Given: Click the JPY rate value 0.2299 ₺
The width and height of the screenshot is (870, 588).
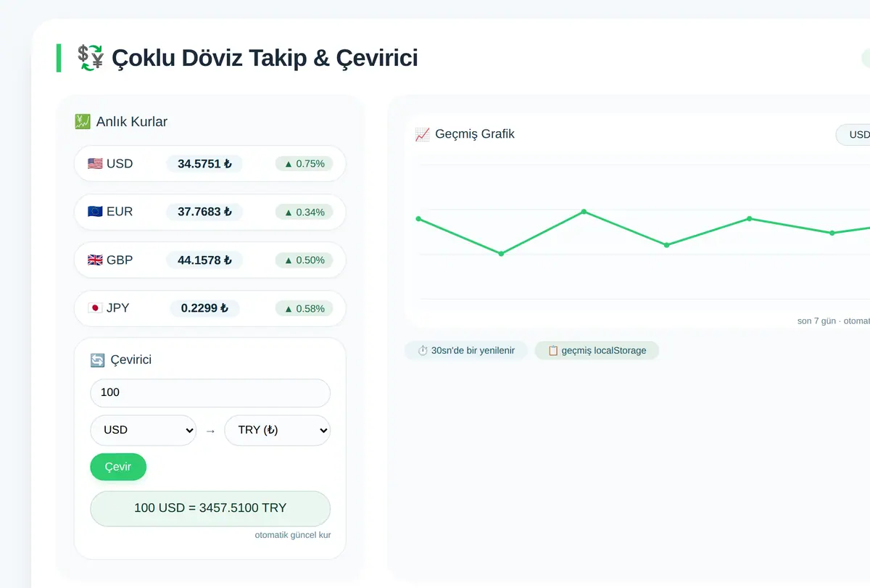Looking at the screenshot, I should [x=204, y=308].
